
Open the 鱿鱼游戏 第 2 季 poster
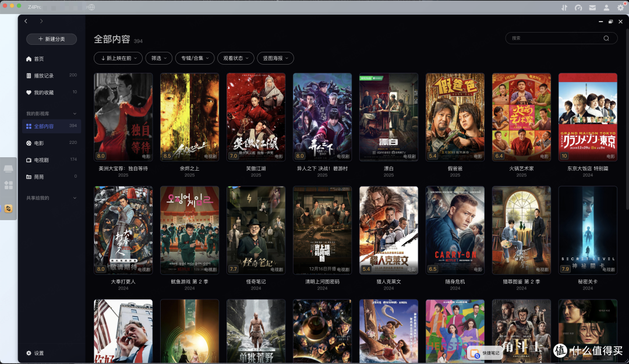(190, 231)
